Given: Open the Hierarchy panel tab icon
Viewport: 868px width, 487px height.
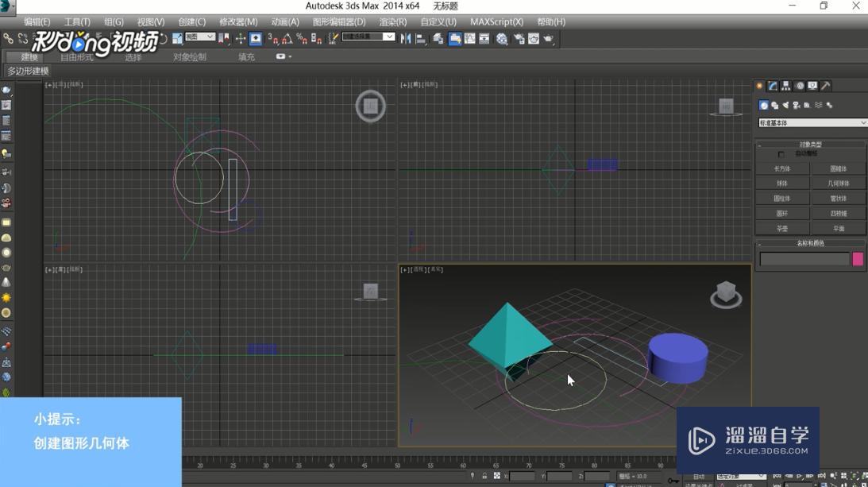Looking at the screenshot, I should tap(786, 86).
